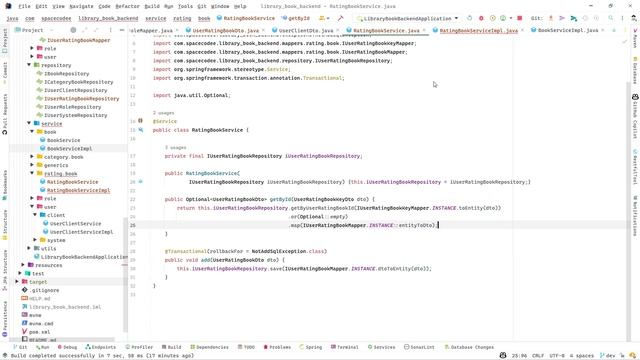Open the Structure side panel tab

tap(4, 224)
